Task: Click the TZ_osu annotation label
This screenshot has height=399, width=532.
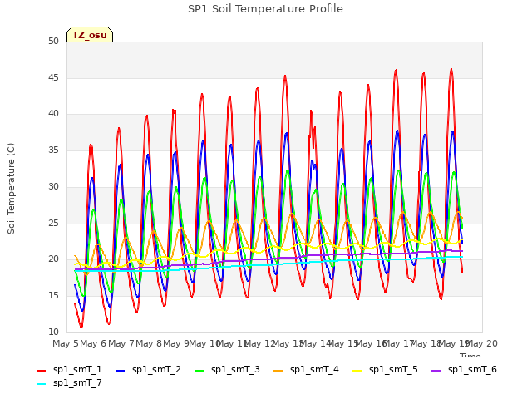Action: click(90, 35)
